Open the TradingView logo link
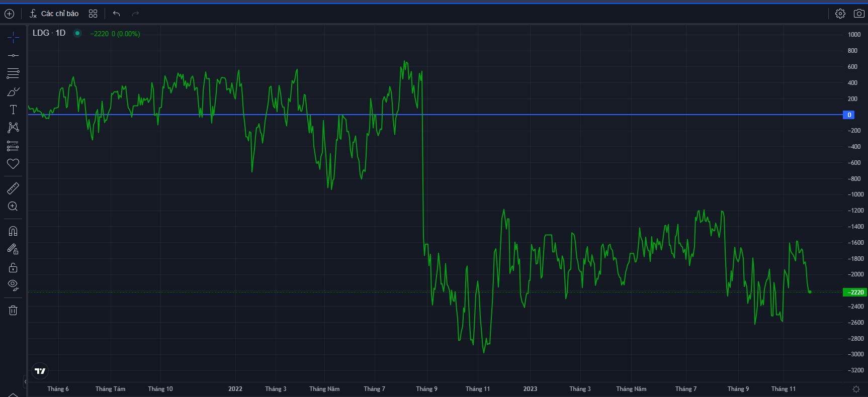Screen dimensions: 868x397 pyautogui.click(x=40, y=371)
